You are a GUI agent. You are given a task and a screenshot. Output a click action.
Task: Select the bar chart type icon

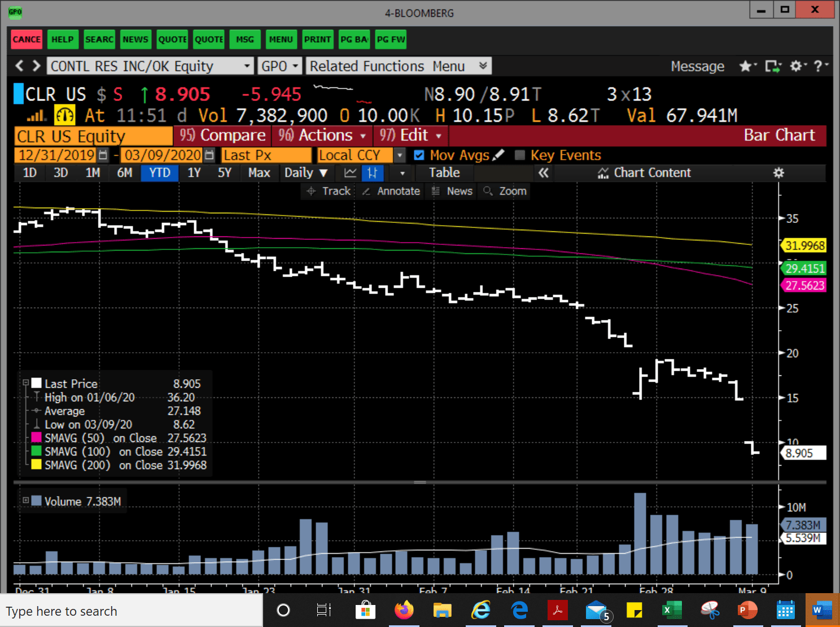372,173
